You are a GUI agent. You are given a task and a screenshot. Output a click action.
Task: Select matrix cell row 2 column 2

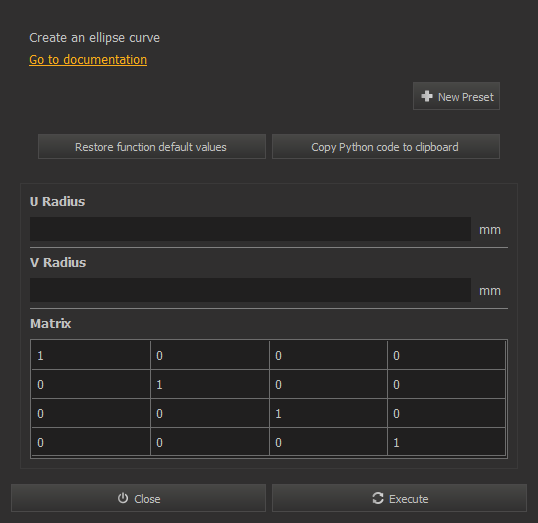[x=210, y=384]
